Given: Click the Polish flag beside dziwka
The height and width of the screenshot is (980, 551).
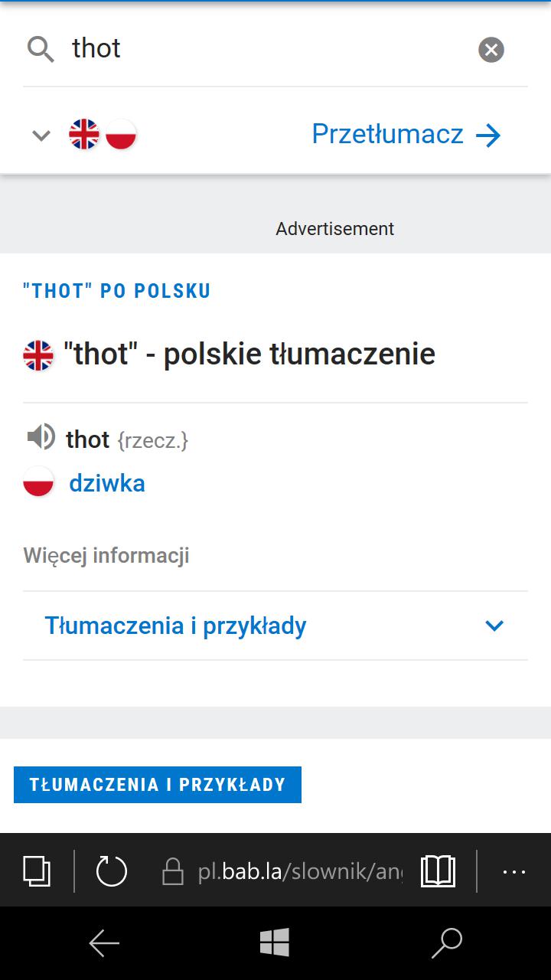Looking at the screenshot, I should pos(38,482).
